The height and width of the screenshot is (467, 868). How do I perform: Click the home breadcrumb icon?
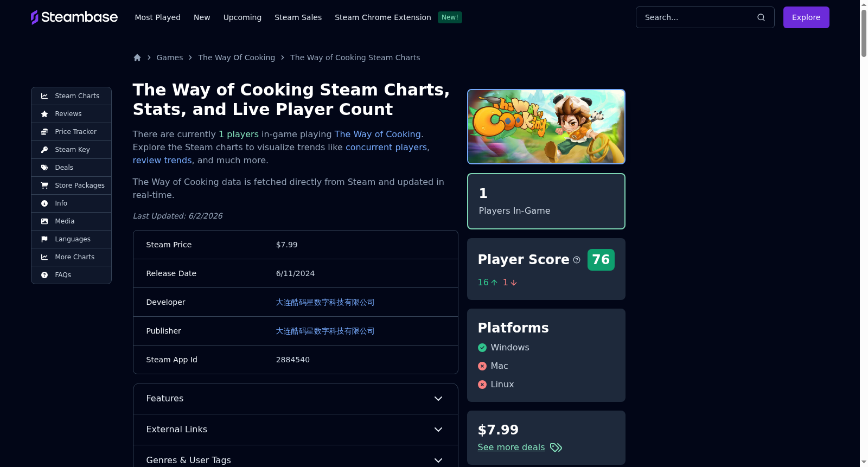click(x=137, y=57)
